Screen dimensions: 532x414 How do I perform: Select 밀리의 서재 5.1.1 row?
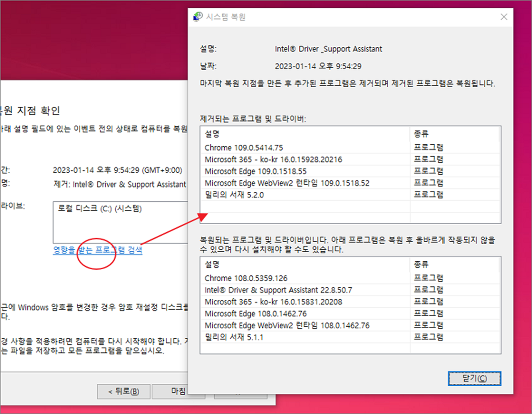pos(351,337)
